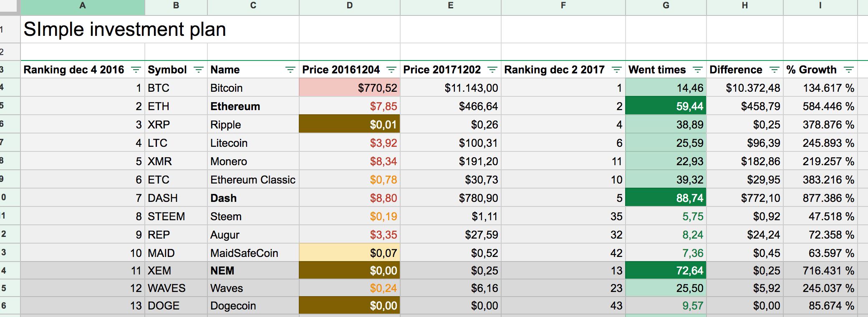
Task: Open filter for Price 20161204 column
Action: pyautogui.click(x=391, y=70)
